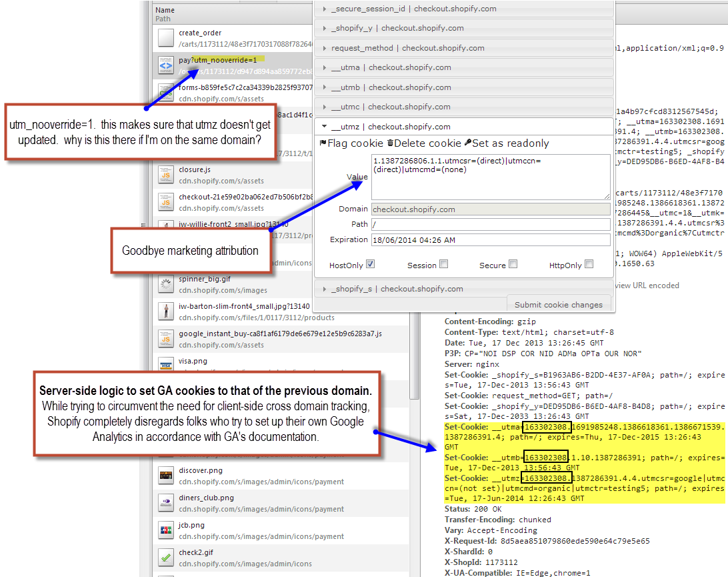Expand the __utmb cookie row
This screenshot has height=577, width=728.
point(464,87)
